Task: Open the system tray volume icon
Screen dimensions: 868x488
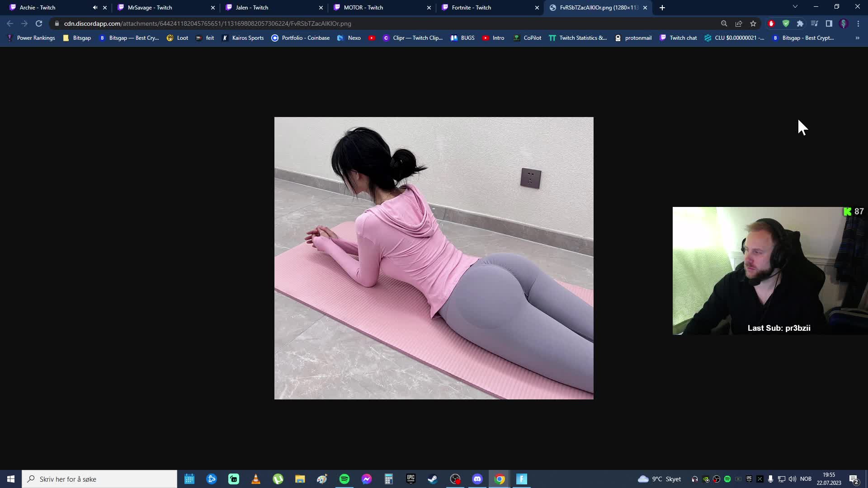Action: tap(792, 479)
